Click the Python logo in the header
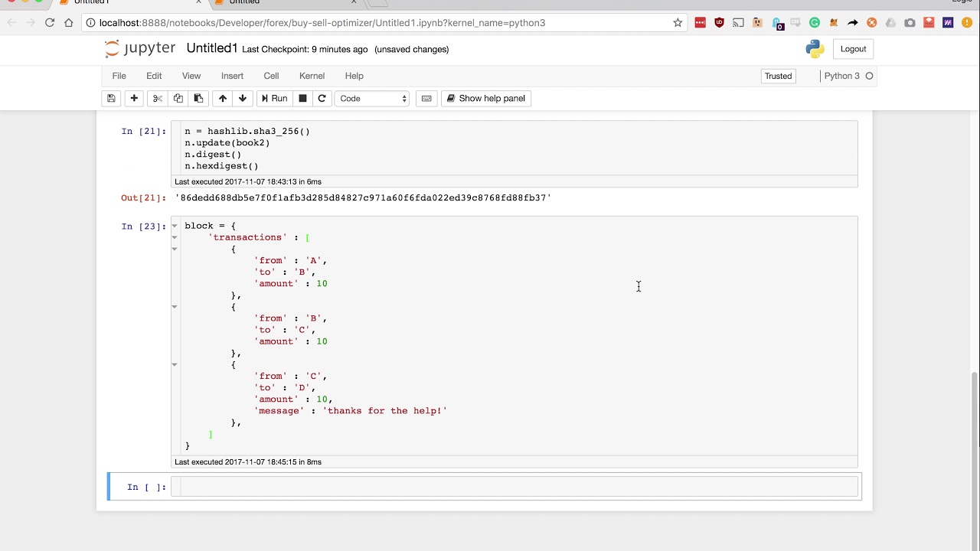980x551 pixels. coord(815,49)
